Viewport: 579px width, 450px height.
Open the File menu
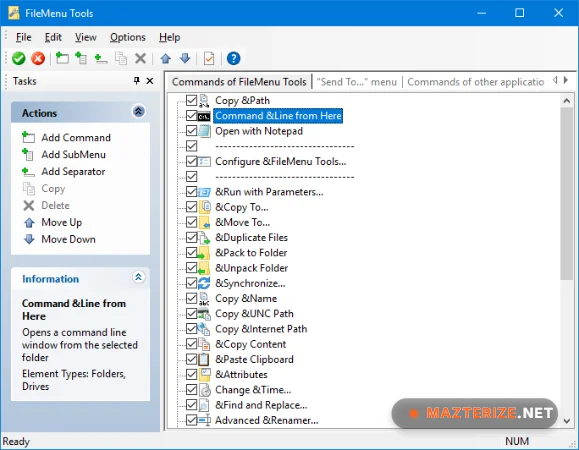[x=24, y=37]
